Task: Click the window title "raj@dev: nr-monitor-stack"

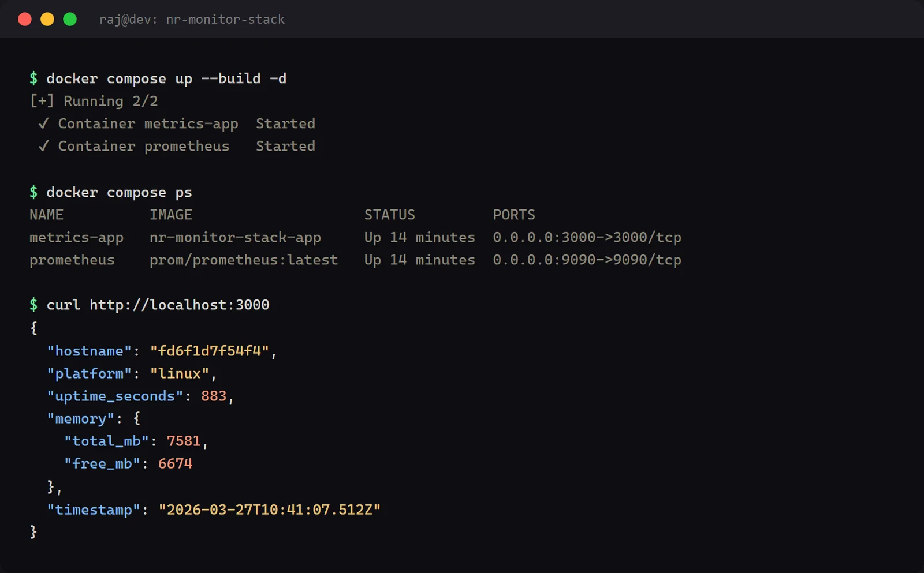Action: [x=192, y=19]
